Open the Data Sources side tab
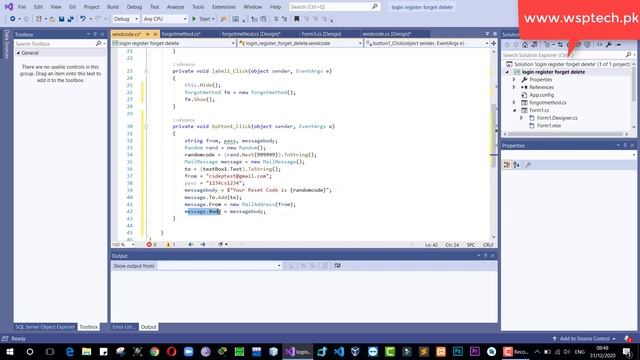This screenshot has width=640, height=360. click(x=7, y=44)
